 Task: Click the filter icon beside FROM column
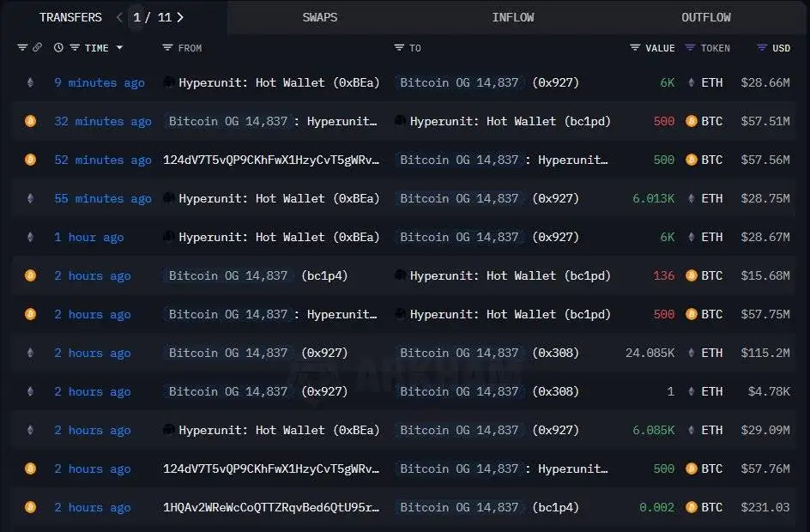(x=167, y=47)
